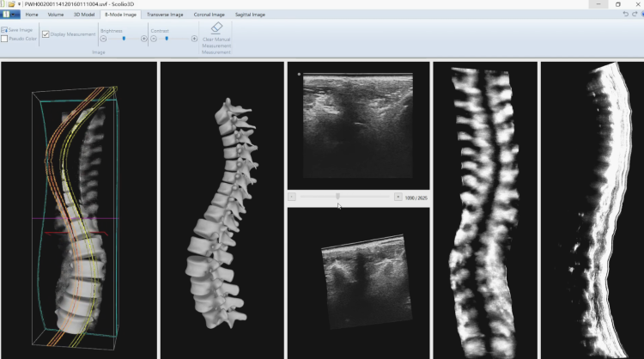Decrease contrast with the minus icon

pyautogui.click(x=154, y=39)
